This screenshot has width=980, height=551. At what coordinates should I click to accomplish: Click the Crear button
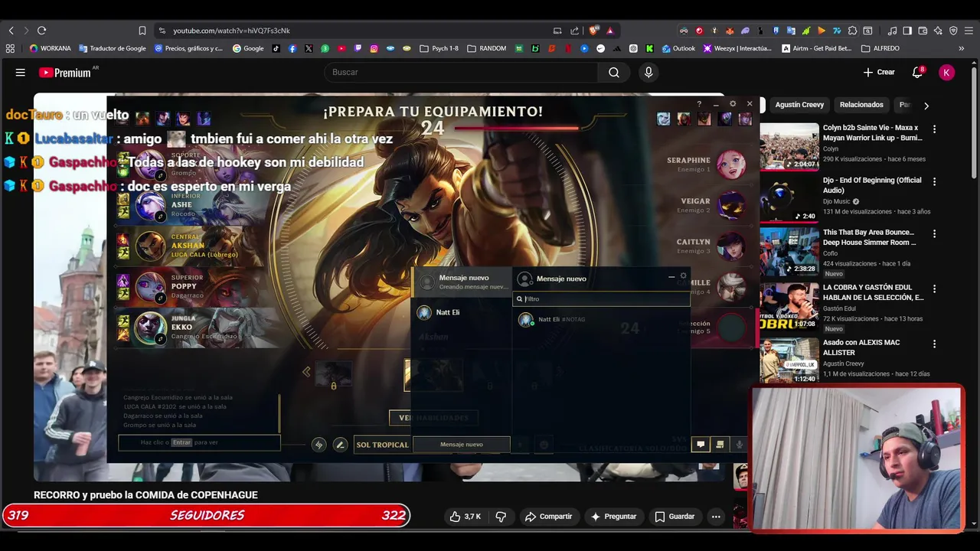(x=879, y=72)
